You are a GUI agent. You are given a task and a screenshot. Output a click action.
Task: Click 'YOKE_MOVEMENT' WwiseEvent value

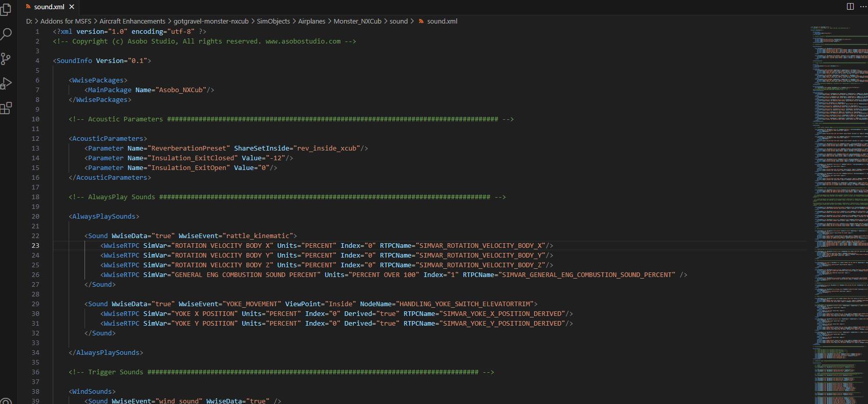pyautogui.click(x=251, y=304)
